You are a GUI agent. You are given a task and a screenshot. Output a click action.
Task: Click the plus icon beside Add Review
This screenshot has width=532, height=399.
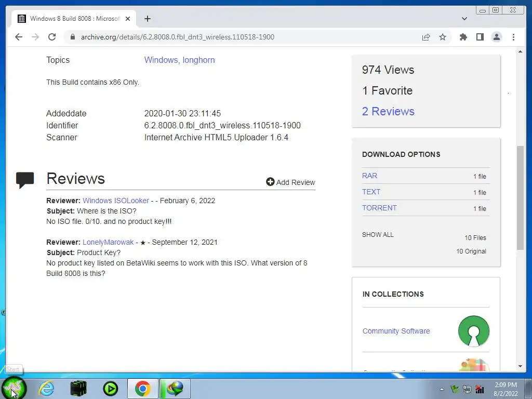click(x=270, y=182)
